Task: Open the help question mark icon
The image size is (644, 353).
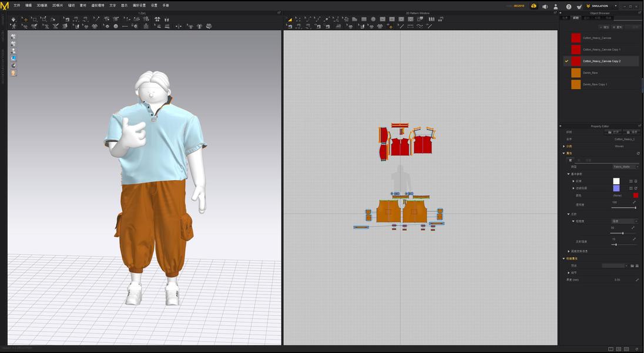Action: pyautogui.click(x=568, y=6)
